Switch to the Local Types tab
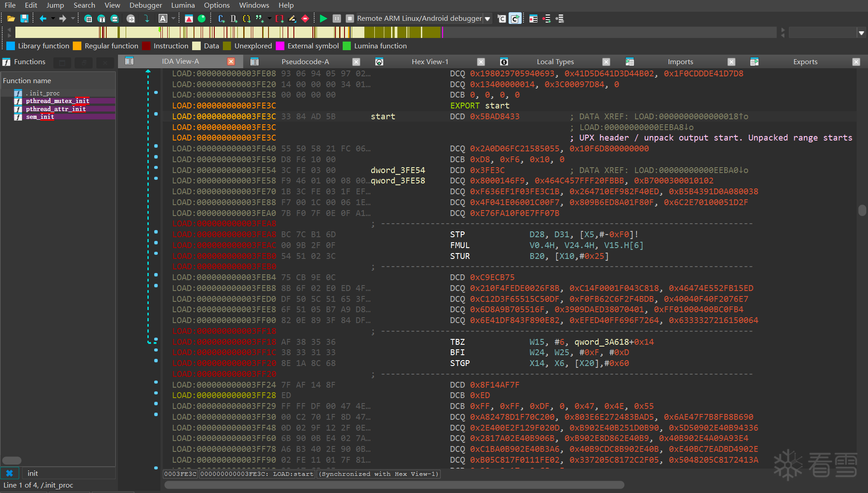868x493 pixels. click(555, 62)
